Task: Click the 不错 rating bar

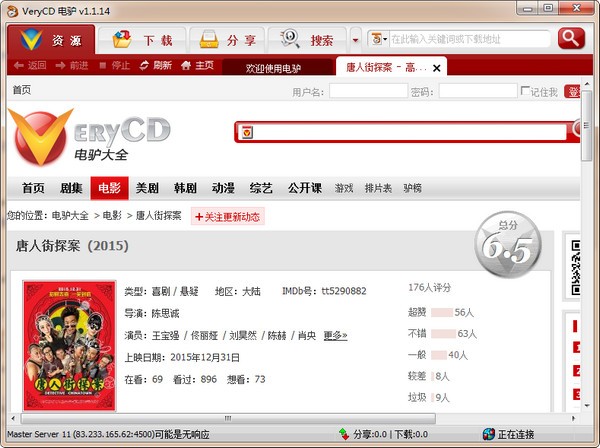Action: (443, 334)
